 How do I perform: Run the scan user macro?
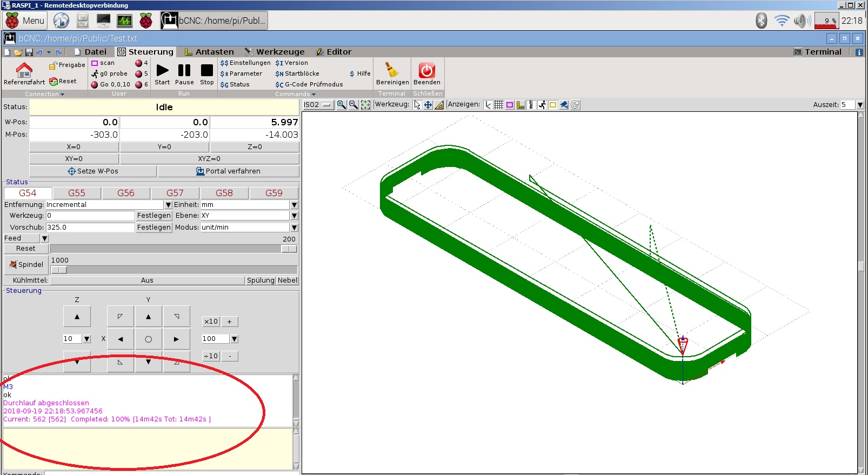[x=104, y=63]
